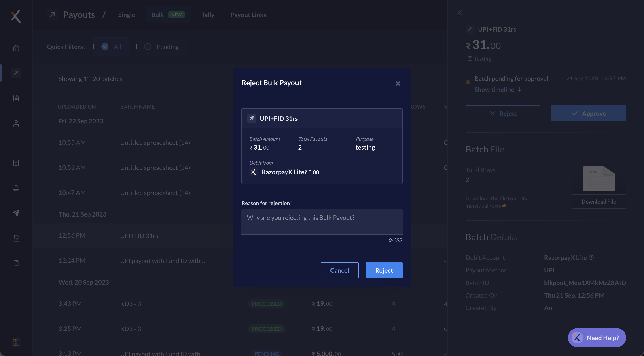This screenshot has height=356, width=644.
Task: Click the Reject button in side panel
Action: (x=503, y=113)
